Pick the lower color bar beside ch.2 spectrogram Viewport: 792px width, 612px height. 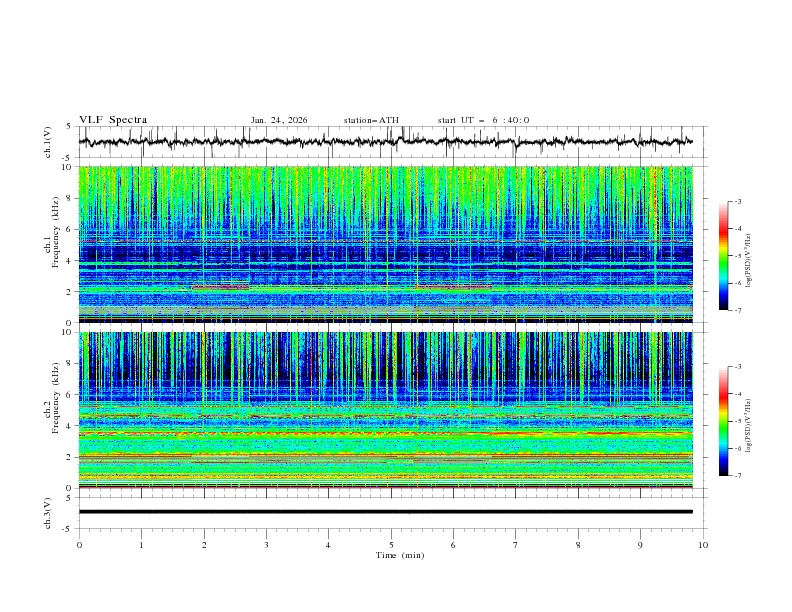pos(724,421)
